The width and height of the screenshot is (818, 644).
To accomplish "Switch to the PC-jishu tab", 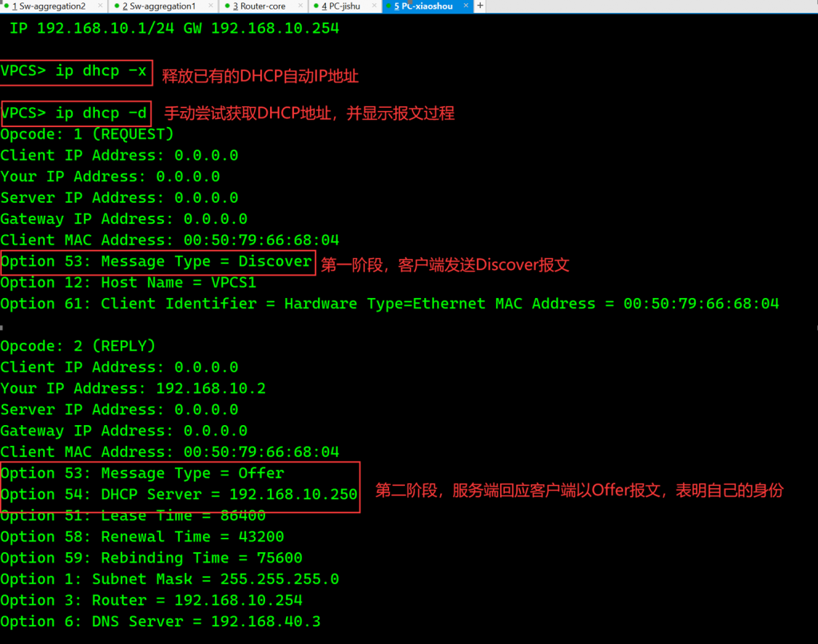I will coord(343,6).
